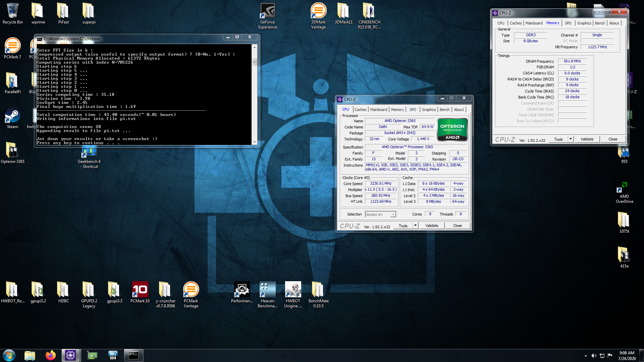Launch PCMark Vantage shortcut
The height and width of the screenshot is (362, 644).
tap(191, 295)
